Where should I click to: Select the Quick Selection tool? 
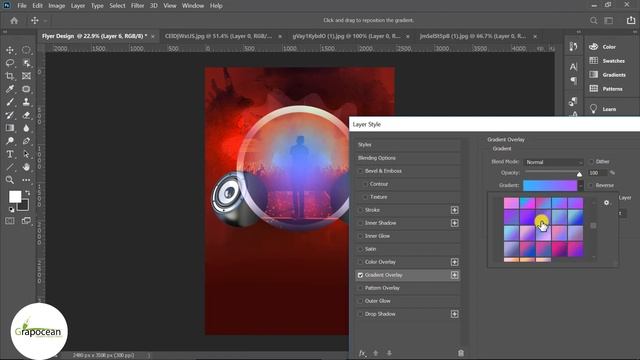tap(26, 63)
